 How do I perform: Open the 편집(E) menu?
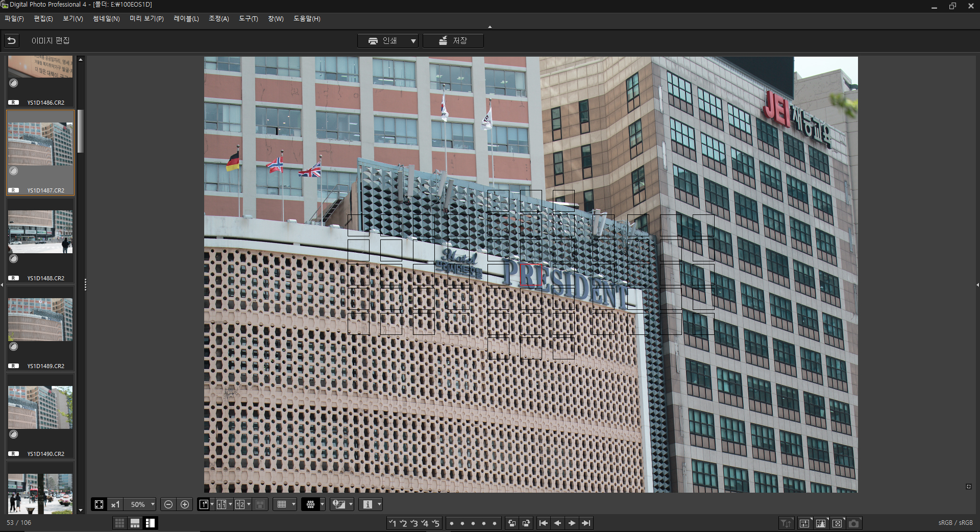point(43,19)
